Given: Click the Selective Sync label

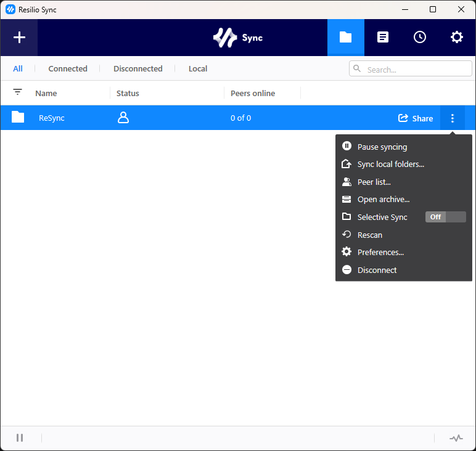Looking at the screenshot, I should point(382,217).
